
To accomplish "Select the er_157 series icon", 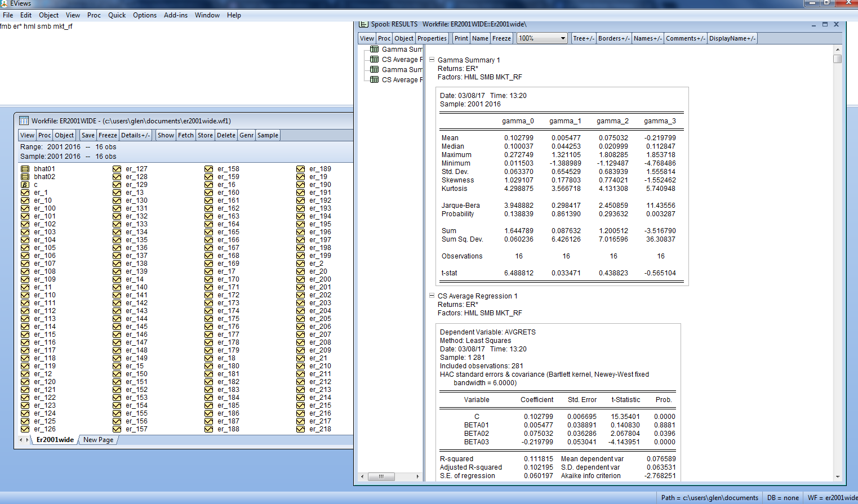I will 117,429.
